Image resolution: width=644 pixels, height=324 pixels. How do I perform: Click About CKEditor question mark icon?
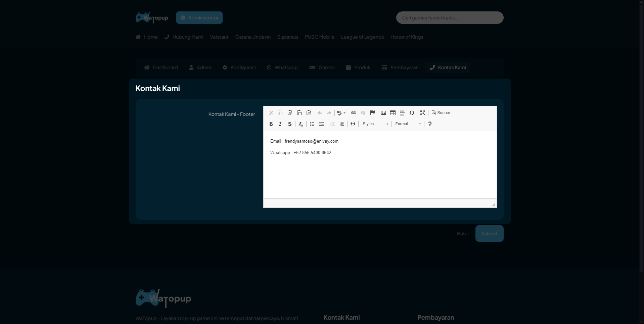point(430,124)
